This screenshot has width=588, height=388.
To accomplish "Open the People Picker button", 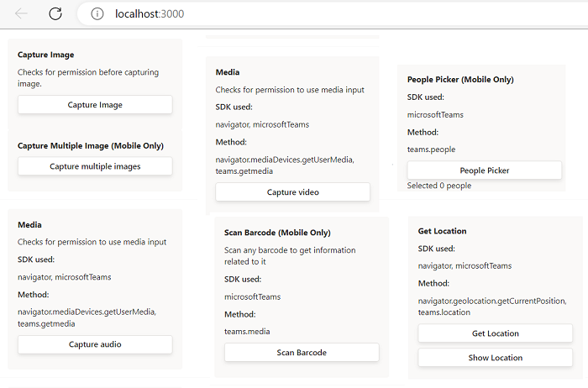I will (x=485, y=170).
